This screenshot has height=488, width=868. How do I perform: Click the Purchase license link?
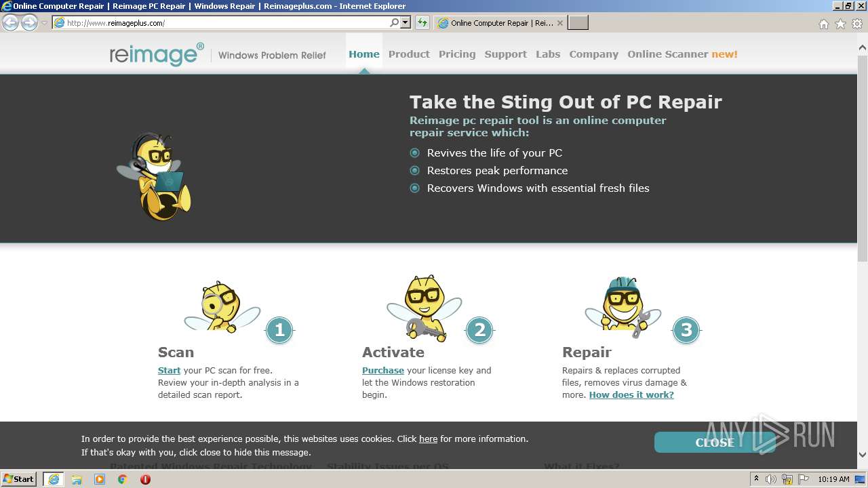tap(382, 371)
